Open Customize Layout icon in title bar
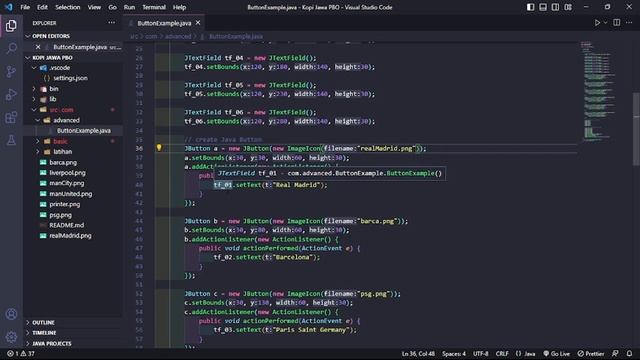640x360 pixels. [568, 7]
